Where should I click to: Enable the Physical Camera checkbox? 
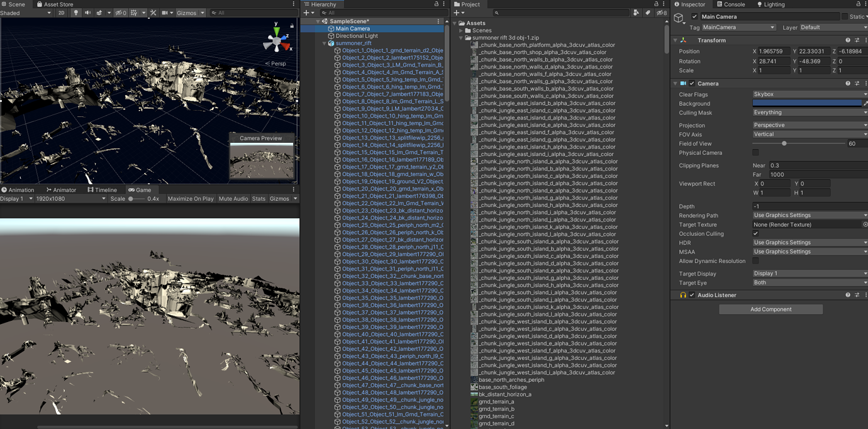(x=755, y=153)
